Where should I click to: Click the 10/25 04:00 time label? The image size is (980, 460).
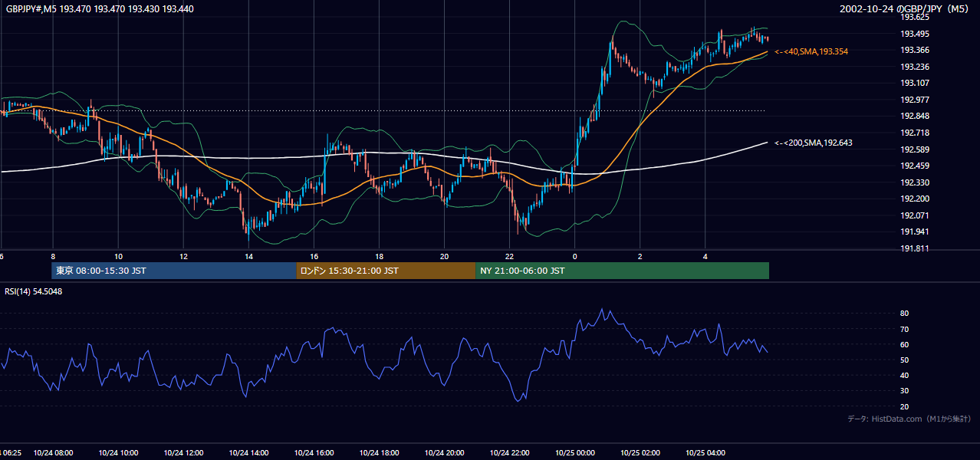click(x=705, y=453)
